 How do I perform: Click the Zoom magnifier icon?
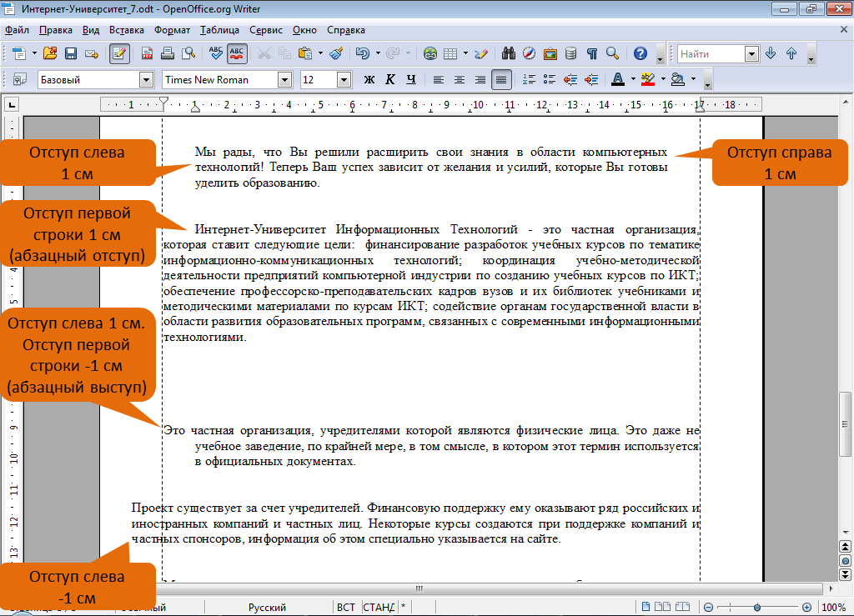[x=613, y=53]
